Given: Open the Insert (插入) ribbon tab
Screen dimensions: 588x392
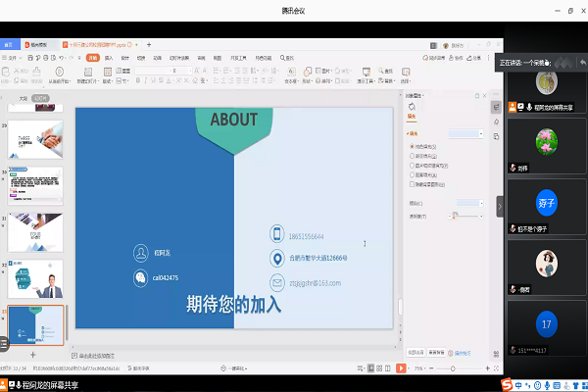Looking at the screenshot, I should 109,58.
